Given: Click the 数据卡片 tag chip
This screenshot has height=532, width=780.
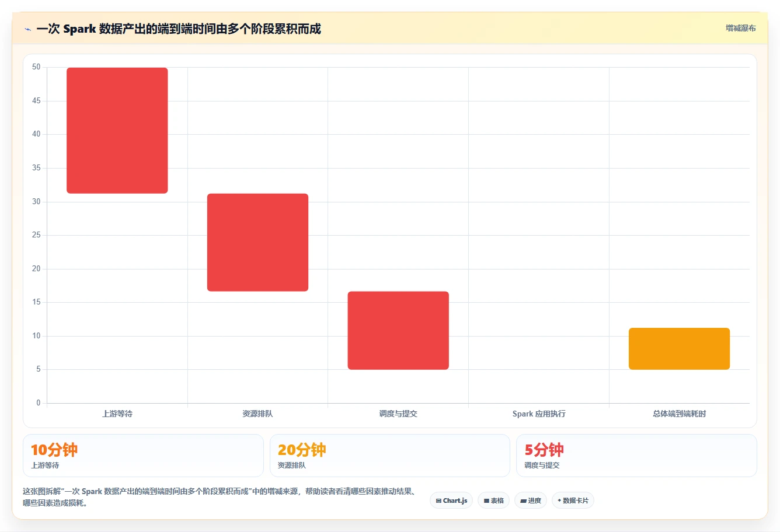Looking at the screenshot, I should (x=573, y=501).
